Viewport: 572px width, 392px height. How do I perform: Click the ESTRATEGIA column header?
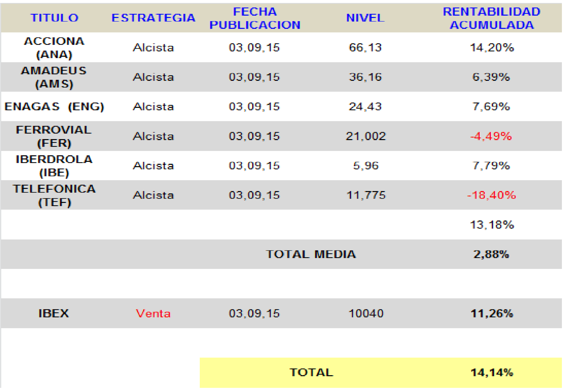(153, 18)
